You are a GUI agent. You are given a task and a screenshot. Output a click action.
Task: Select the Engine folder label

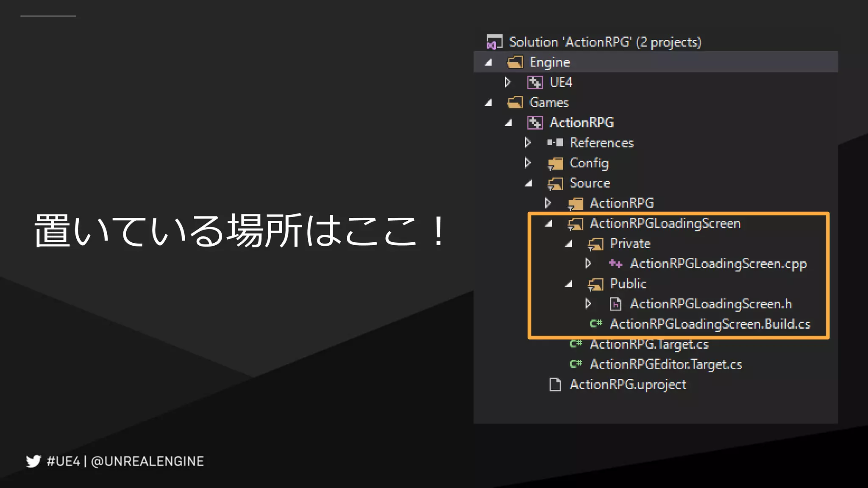550,63
